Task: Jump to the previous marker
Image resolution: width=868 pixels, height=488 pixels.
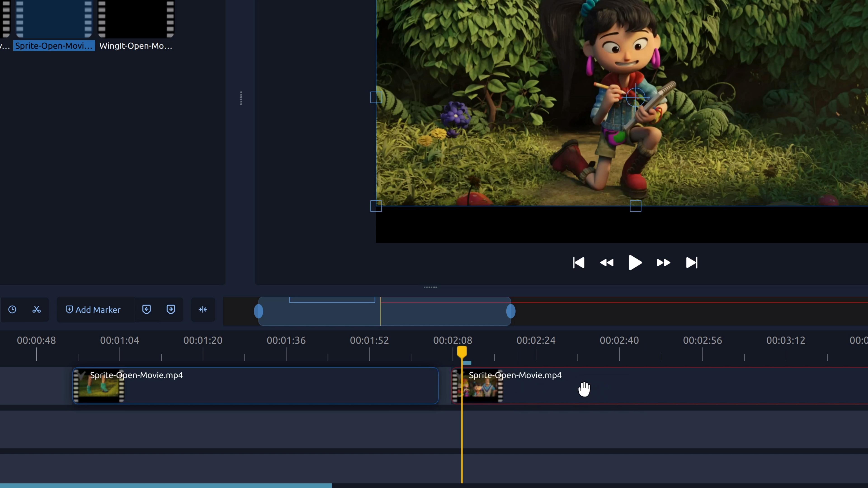Action: tap(146, 310)
